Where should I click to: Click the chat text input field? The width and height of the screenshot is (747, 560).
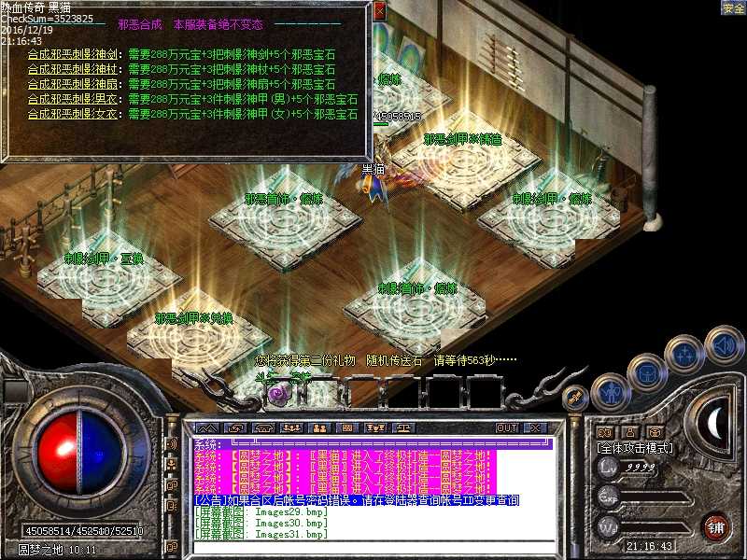point(374,548)
